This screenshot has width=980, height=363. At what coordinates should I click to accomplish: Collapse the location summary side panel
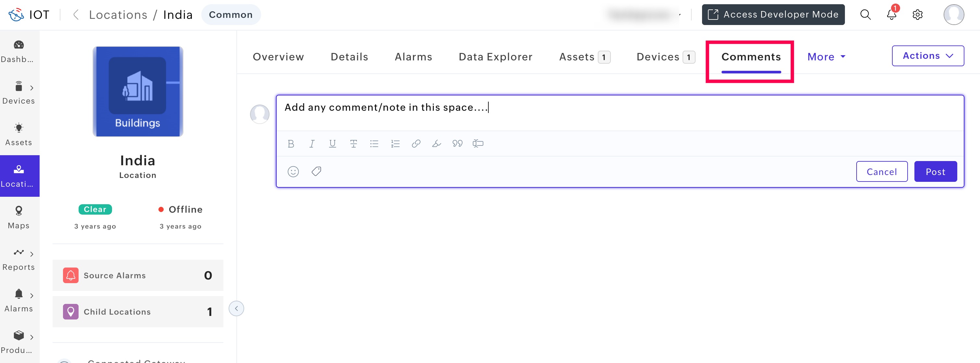[x=236, y=308]
